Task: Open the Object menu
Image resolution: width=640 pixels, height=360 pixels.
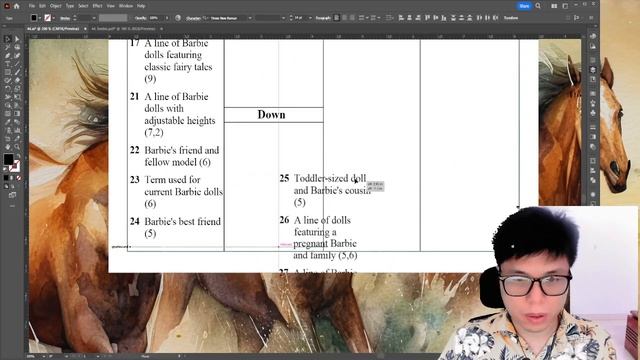Action: pos(56,6)
